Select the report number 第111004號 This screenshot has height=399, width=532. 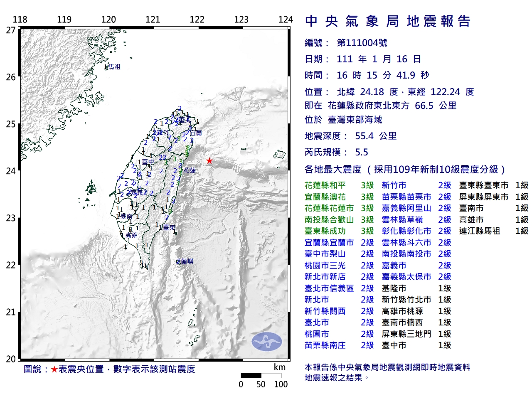pos(362,43)
